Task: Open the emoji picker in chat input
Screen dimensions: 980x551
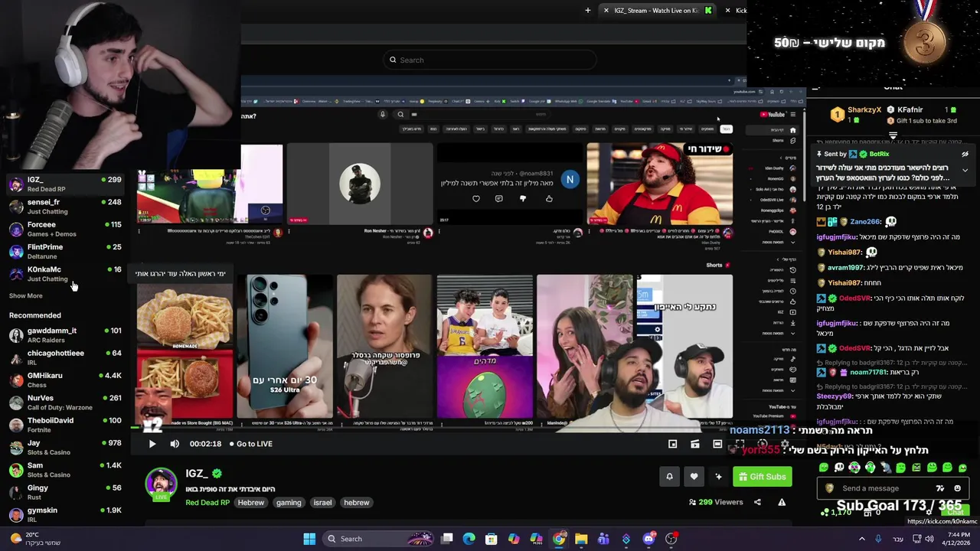Action: coord(957,488)
